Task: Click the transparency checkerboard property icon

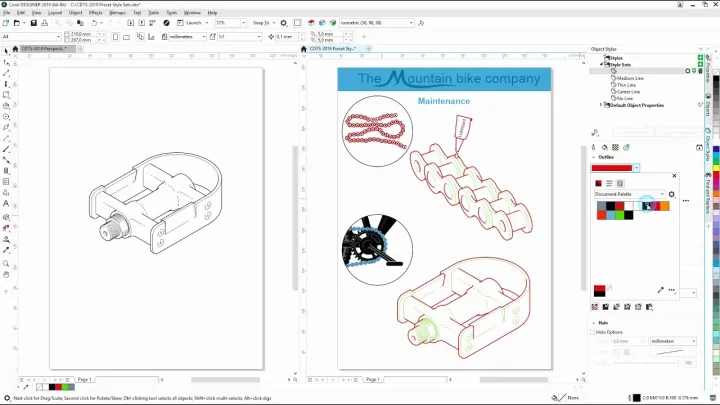Action: tap(615, 147)
